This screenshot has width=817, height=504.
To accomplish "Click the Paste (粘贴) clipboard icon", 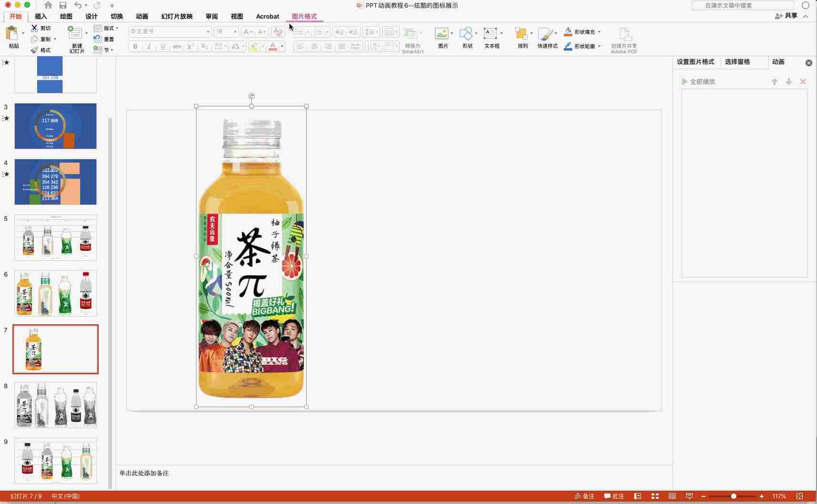I will pos(12,33).
